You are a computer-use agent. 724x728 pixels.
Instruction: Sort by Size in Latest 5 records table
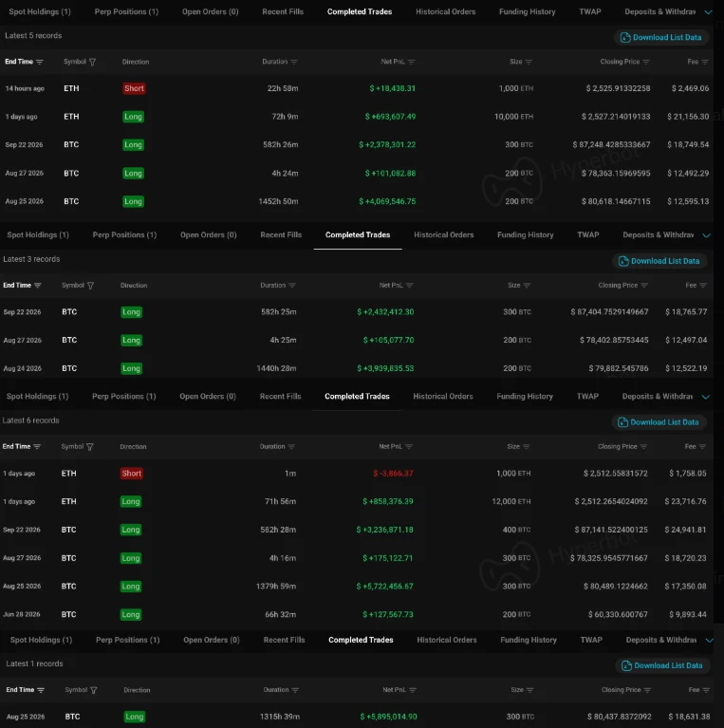529,62
